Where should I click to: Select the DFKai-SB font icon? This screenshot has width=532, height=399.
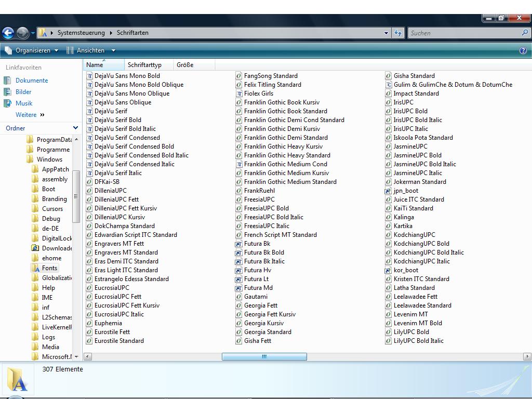[x=89, y=181]
